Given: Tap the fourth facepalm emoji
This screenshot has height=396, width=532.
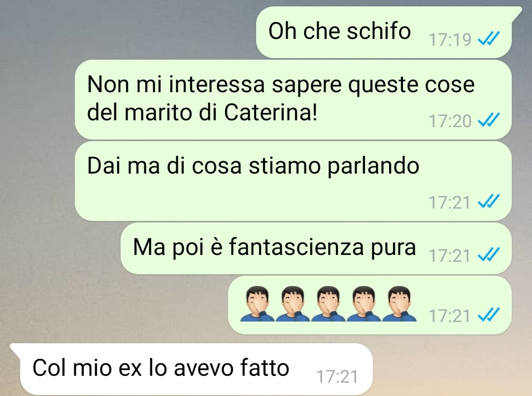Looking at the screenshot, I should pos(364,304).
